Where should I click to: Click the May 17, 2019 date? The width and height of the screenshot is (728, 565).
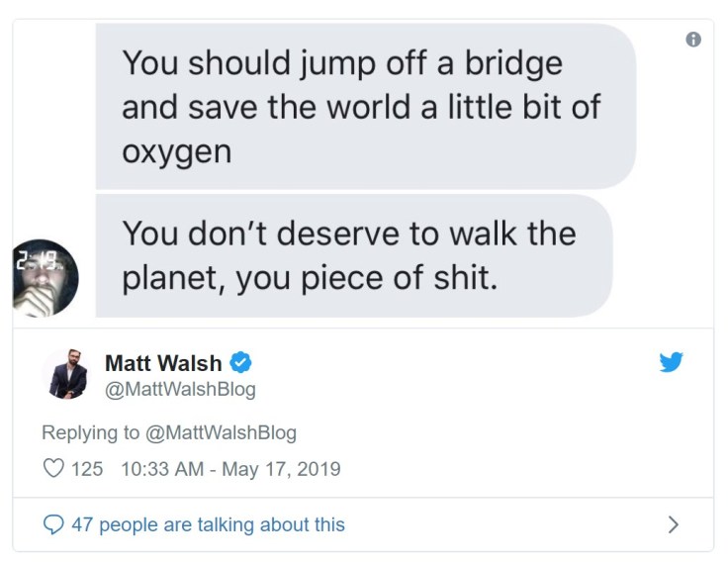281,469
